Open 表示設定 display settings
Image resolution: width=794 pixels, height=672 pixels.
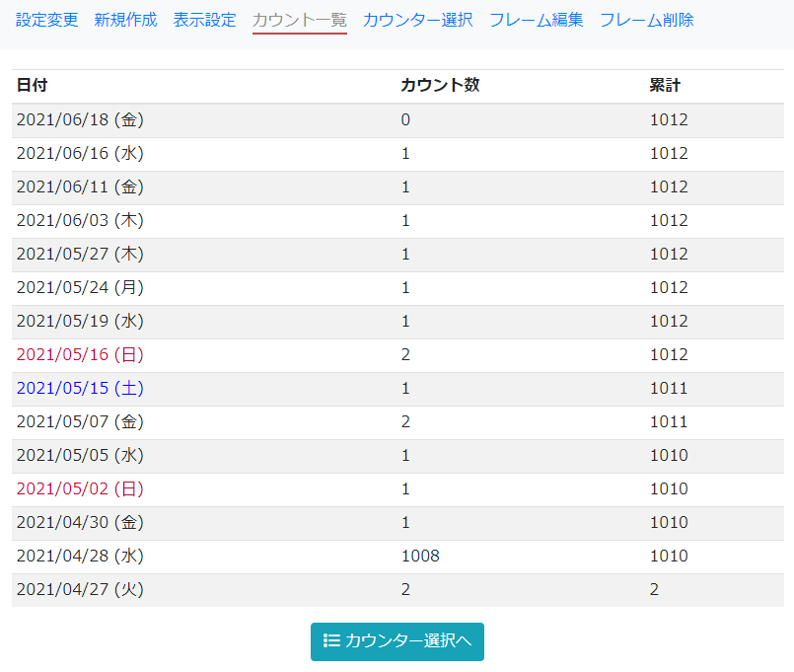(x=204, y=19)
